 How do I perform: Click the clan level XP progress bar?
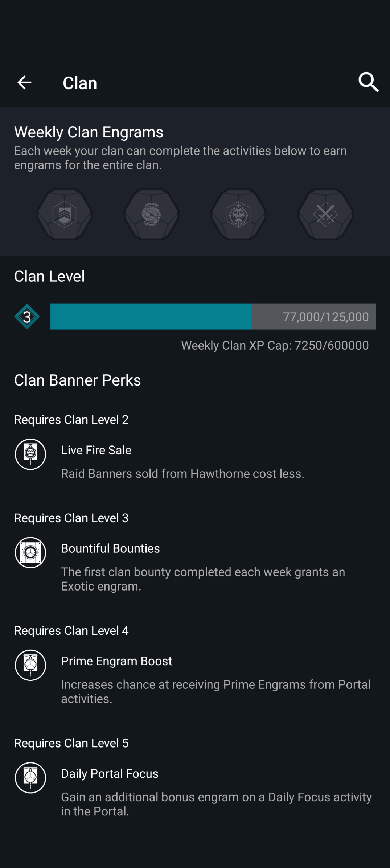(x=213, y=317)
